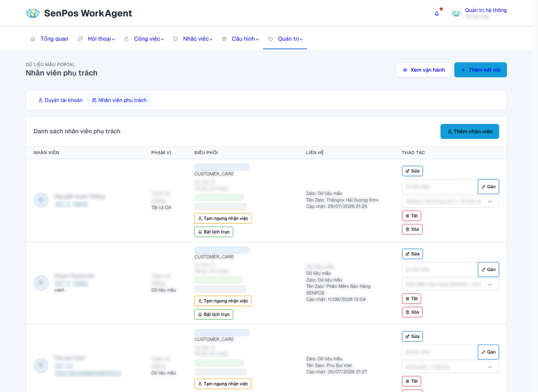538x392 pixels.
Task: Open the Zalo dropdown in first row
Action: (451, 202)
